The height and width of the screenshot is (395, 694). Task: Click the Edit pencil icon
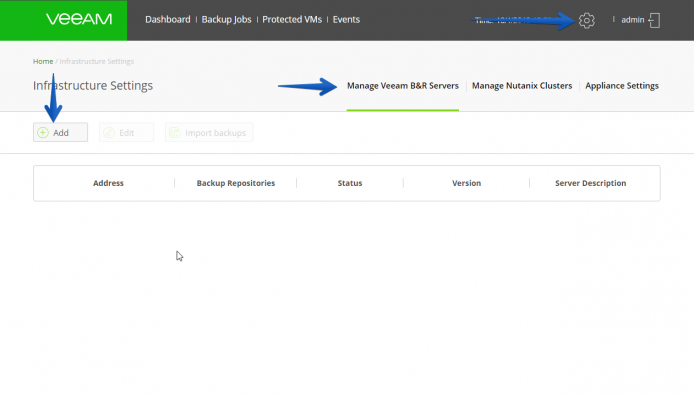(x=109, y=132)
